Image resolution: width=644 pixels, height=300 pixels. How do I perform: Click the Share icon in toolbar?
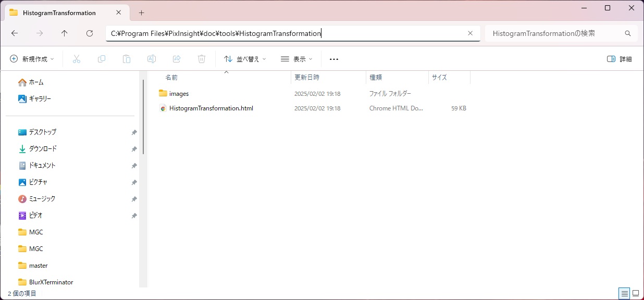coord(177,59)
